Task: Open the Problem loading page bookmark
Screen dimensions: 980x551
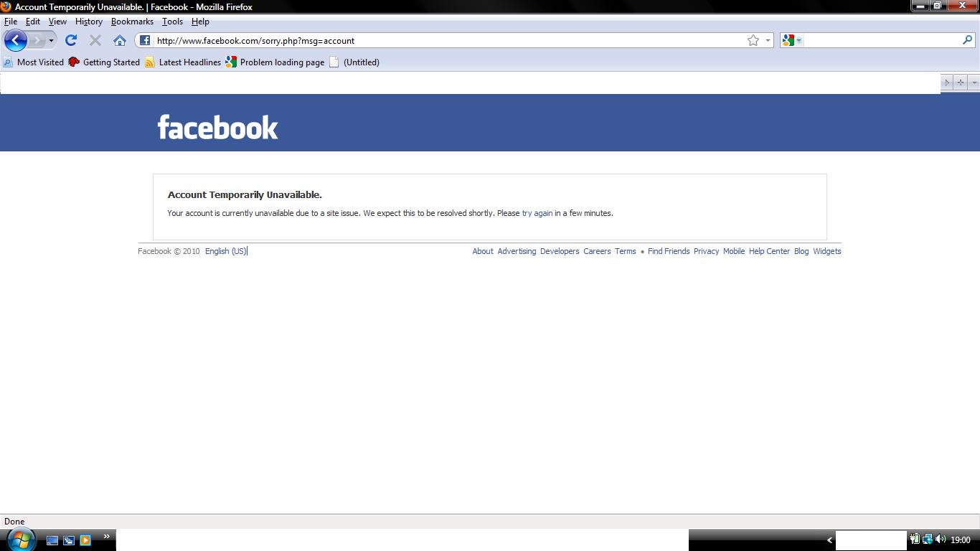Action: click(x=275, y=62)
